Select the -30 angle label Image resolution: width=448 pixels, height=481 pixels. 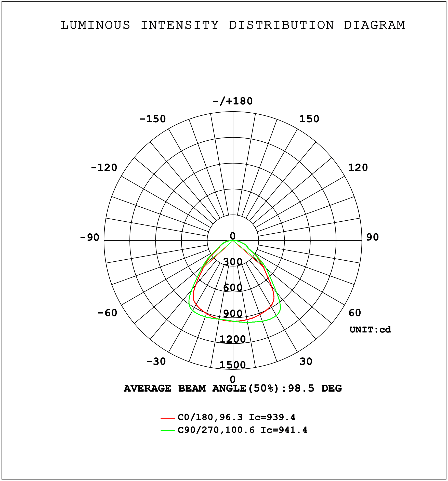tap(156, 362)
